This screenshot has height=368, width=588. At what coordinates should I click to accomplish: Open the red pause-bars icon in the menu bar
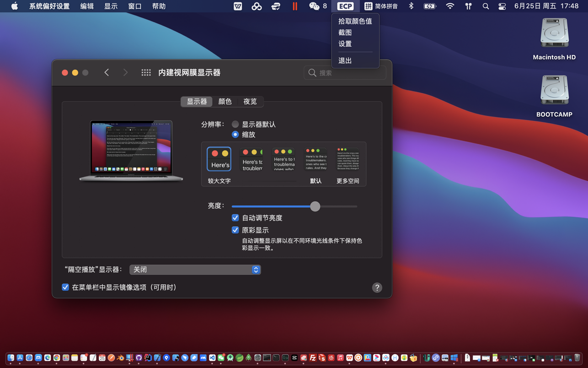coord(295,6)
